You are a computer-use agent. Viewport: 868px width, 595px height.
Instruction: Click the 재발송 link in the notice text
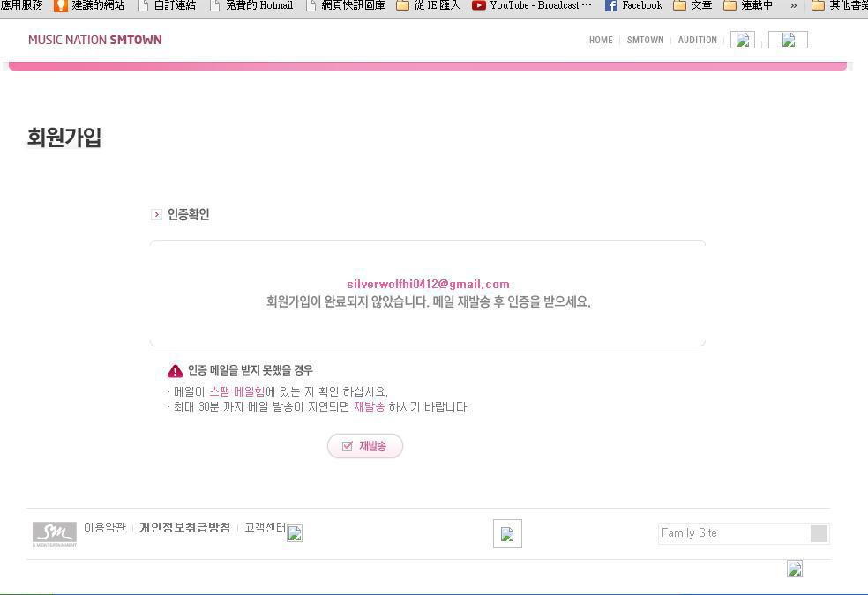(370, 407)
